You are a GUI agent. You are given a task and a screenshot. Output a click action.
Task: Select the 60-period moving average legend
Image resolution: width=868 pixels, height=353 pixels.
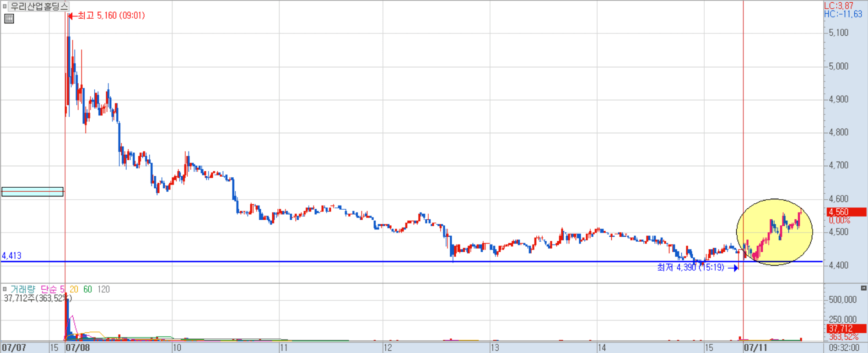pyautogui.click(x=87, y=289)
